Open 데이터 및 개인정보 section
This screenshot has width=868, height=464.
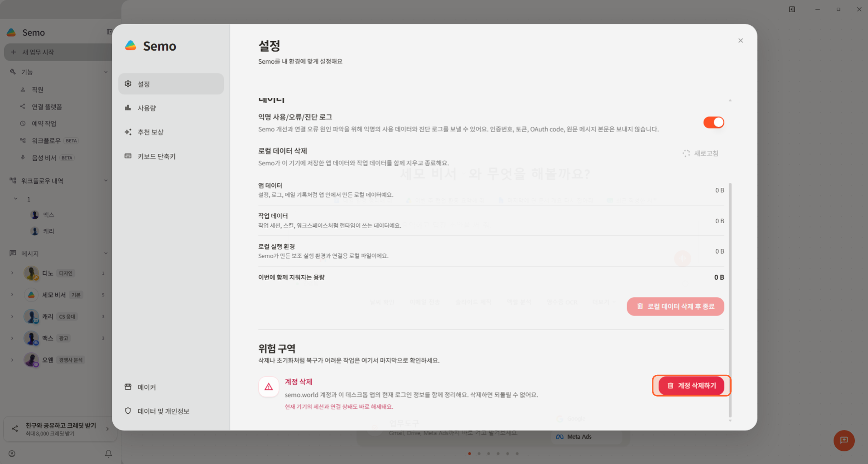pyautogui.click(x=171, y=411)
